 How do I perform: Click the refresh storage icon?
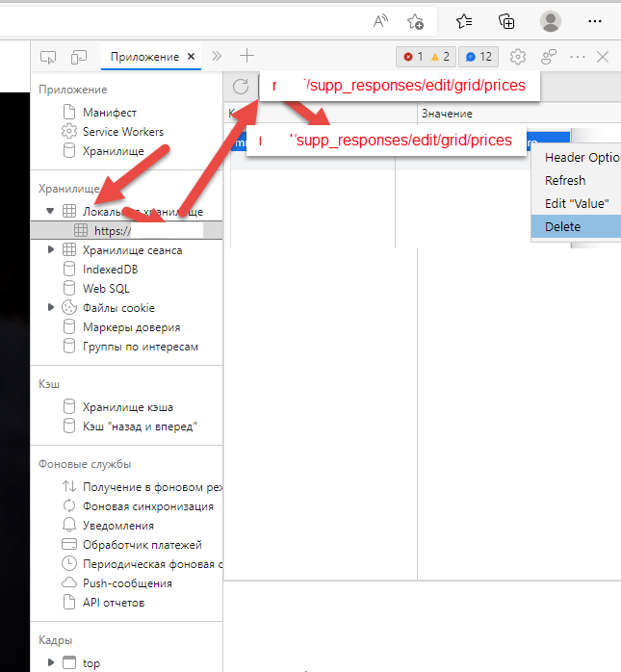[241, 87]
